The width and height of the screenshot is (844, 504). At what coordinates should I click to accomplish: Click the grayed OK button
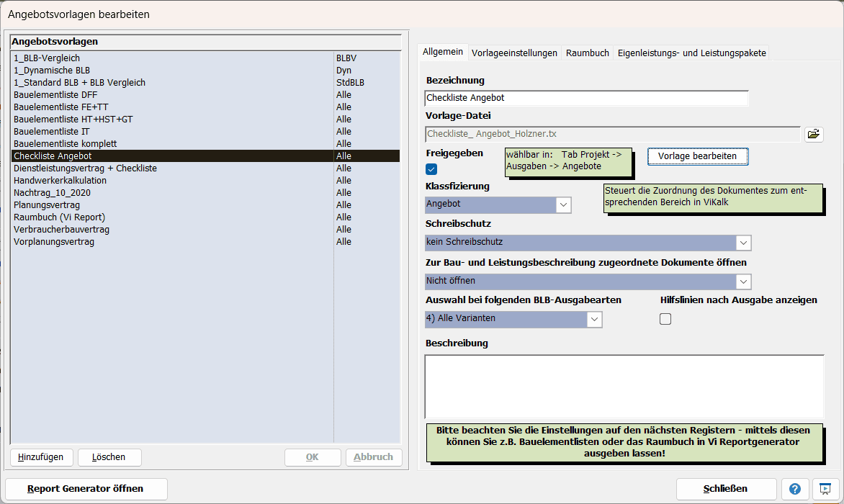(313, 457)
